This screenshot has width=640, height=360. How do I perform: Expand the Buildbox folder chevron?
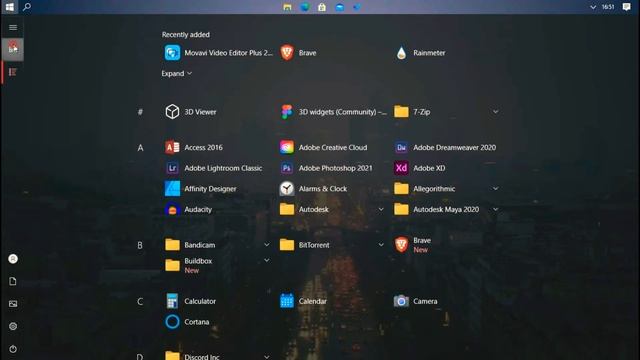coord(267,260)
